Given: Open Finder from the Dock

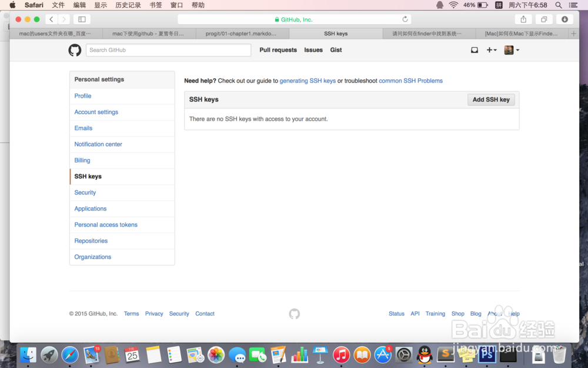Looking at the screenshot, I should [28, 355].
